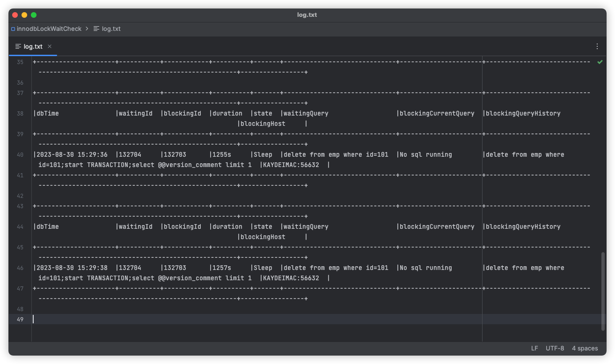Open the tab options three-dot menu
The width and height of the screenshot is (615, 364).
coord(597,46)
